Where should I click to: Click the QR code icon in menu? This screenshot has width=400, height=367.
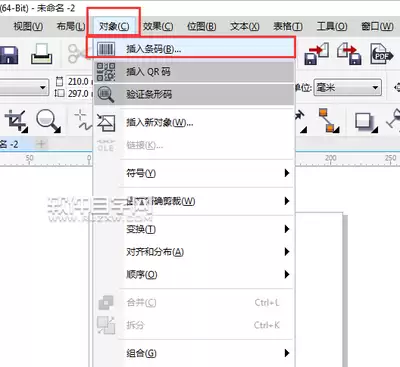click(x=106, y=72)
